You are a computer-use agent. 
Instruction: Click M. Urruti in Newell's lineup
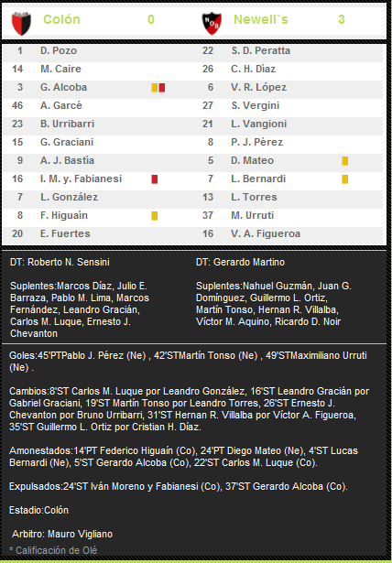(x=252, y=215)
